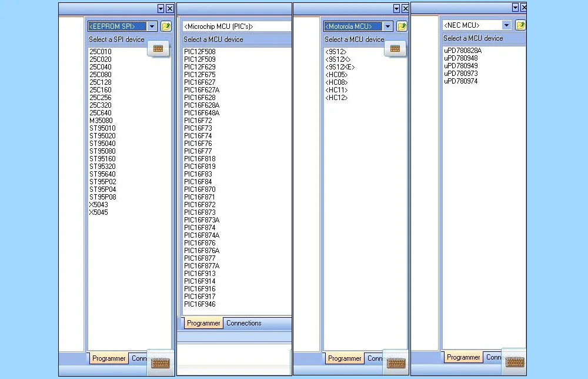This screenshot has height=379, width=588.
Task: Select PIC16F84 in the MCU list
Action: click(198, 182)
